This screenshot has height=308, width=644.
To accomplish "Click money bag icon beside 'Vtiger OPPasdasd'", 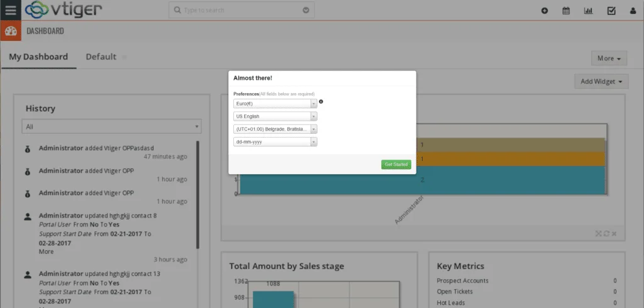I will click(x=28, y=149).
